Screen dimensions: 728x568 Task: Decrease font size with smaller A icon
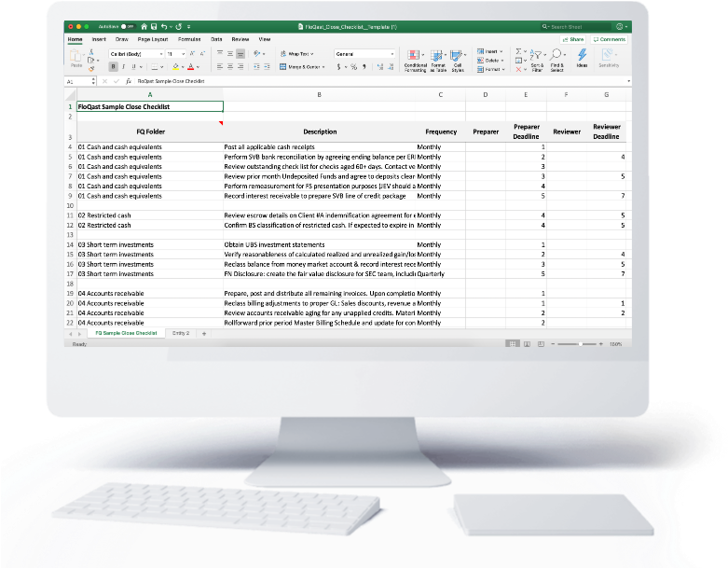tap(202, 54)
